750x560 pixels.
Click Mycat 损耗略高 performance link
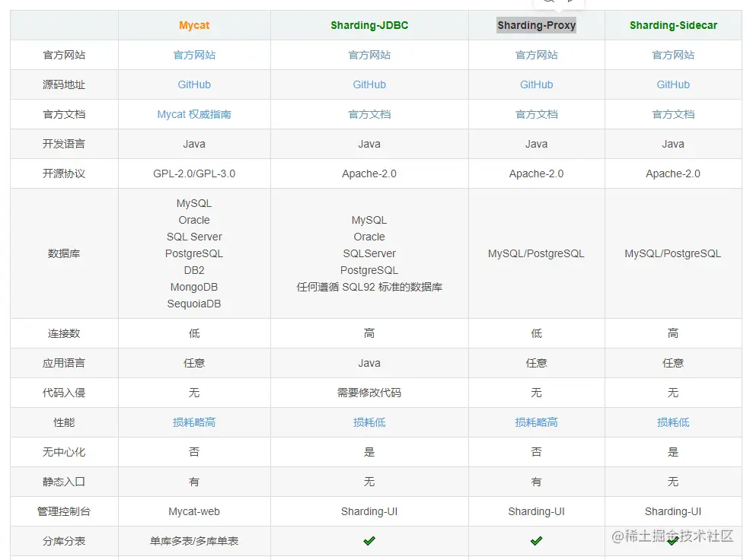coord(194,422)
